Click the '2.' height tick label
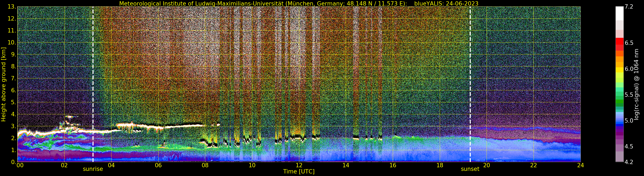644x176 pixels. [x=14, y=138]
